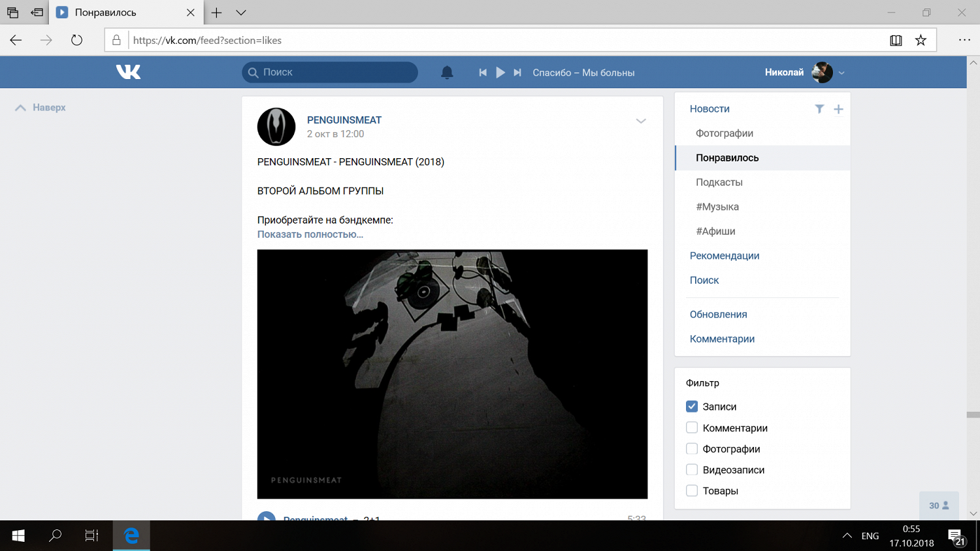Screen dimensions: 980x551
Task: Click the site lock icon
Action: [116, 40]
